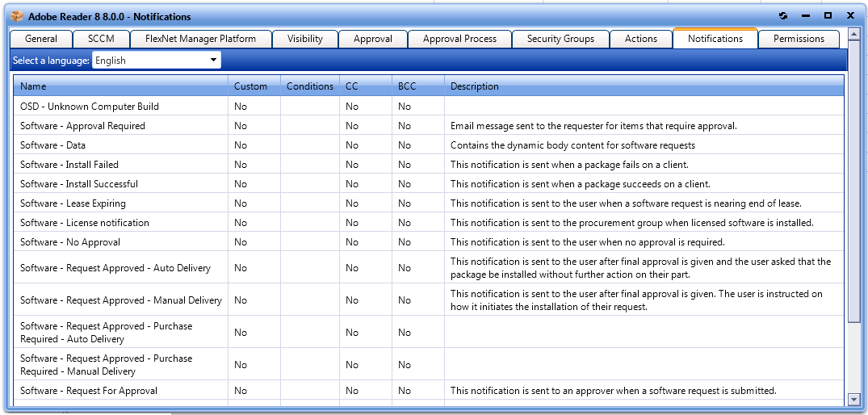Click CC value No for Install Failed
Image resolution: width=868 pixels, height=415 pixels.
pos(352,165)
